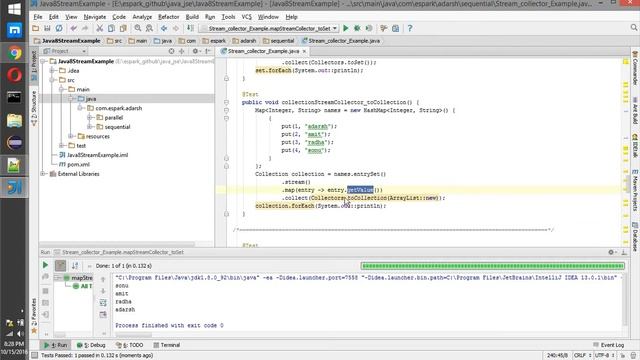Expand the resources folder node
The height and width of the screenshot is (360, 640).
click(71, 136)
